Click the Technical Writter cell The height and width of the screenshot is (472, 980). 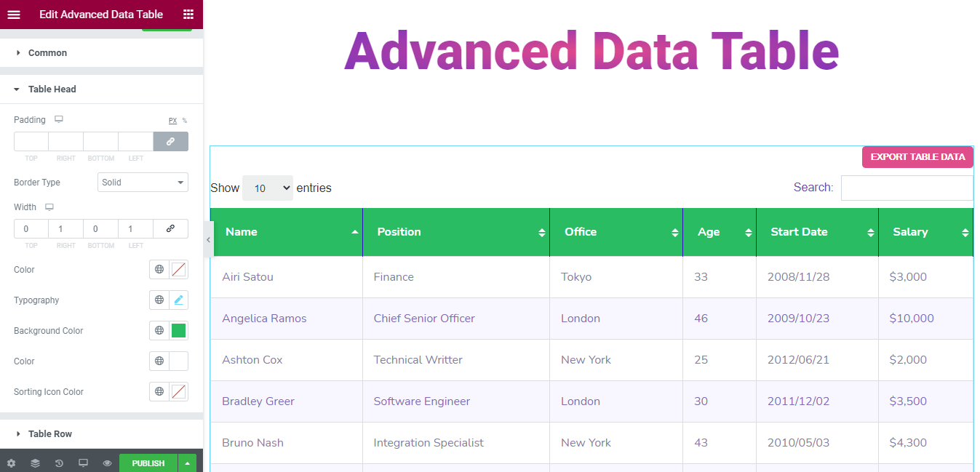click(x=456, y=360)
